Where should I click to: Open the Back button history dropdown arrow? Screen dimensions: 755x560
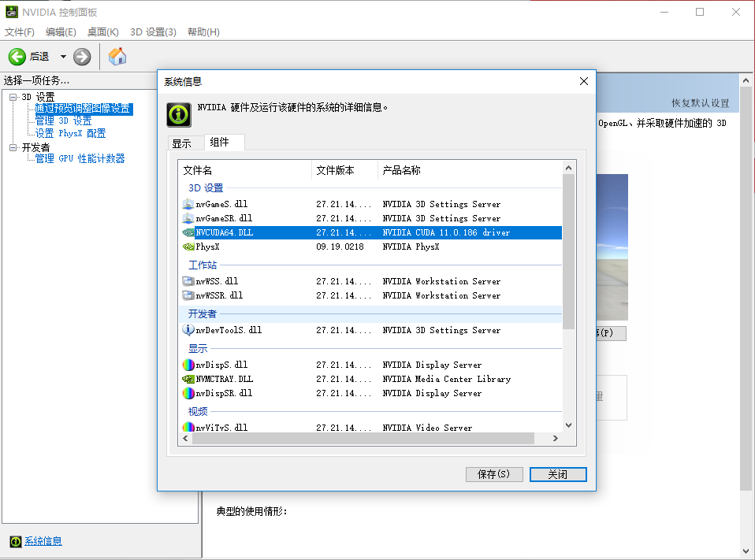(63, 57)
